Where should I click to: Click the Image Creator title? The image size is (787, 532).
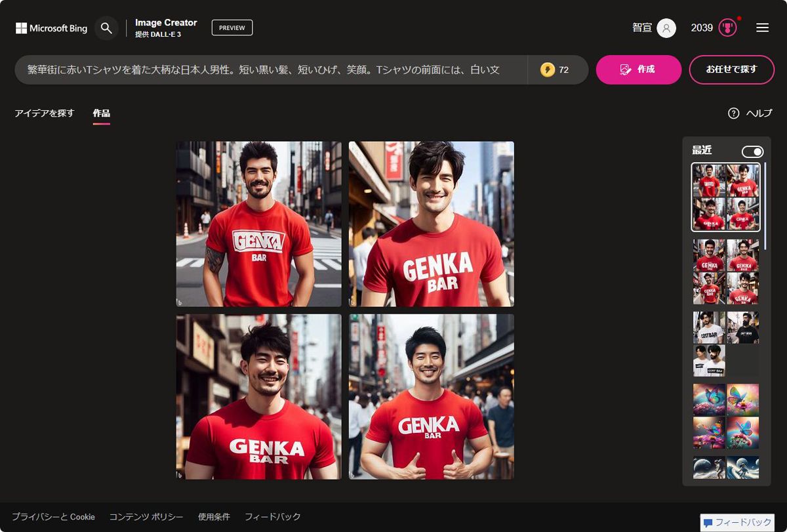tap(166, 22)
